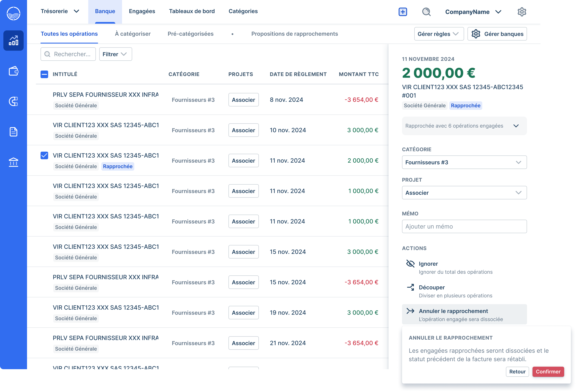The height and width of the screenshot is (392, 576).
Task: Expand the Filtrer dropdown
Action: 115,54
